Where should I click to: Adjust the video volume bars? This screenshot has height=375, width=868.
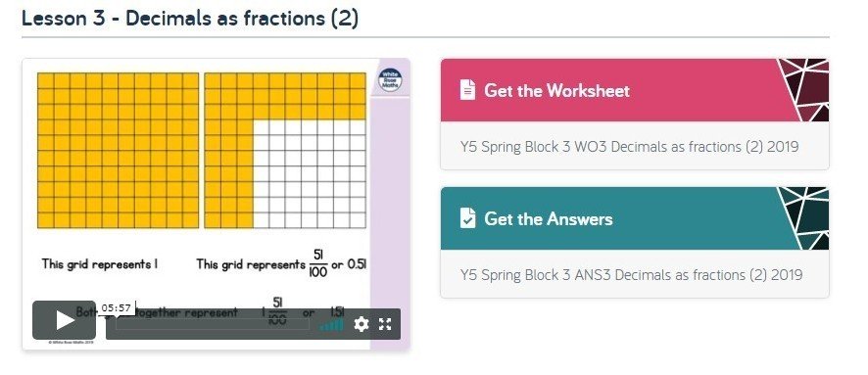tap(331, 325)
